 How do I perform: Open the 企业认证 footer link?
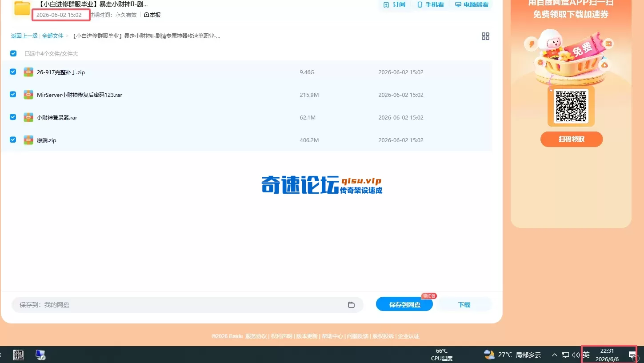pos(408,336)
